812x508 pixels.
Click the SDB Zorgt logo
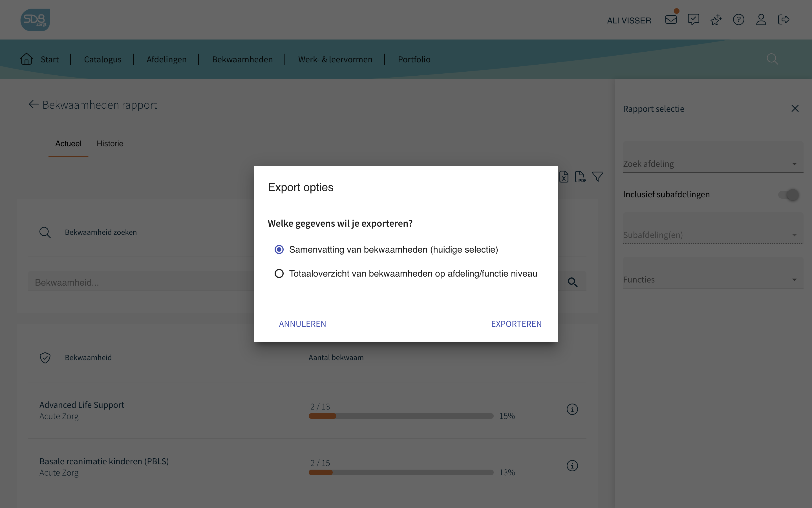click(x=35, y=20)
